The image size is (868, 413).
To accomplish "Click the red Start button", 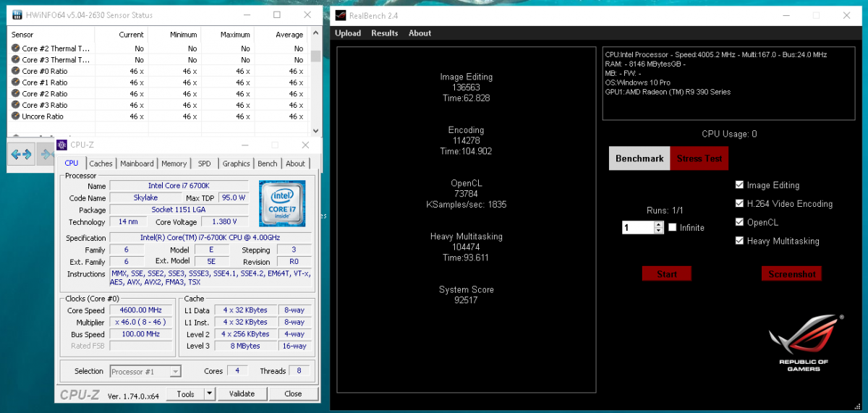I will (x=667, y=274).
